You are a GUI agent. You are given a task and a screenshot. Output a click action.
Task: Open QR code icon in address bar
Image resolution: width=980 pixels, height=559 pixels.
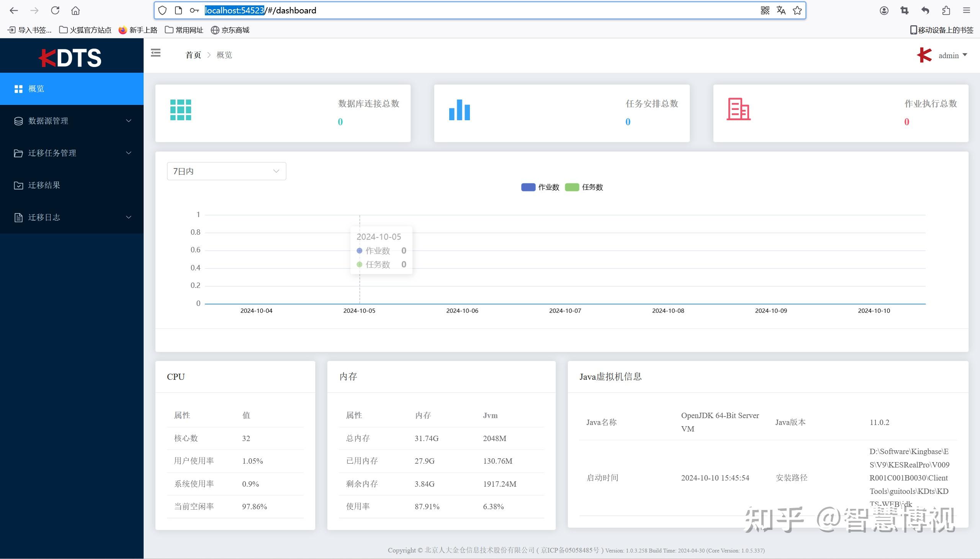[x=764, y=10]
